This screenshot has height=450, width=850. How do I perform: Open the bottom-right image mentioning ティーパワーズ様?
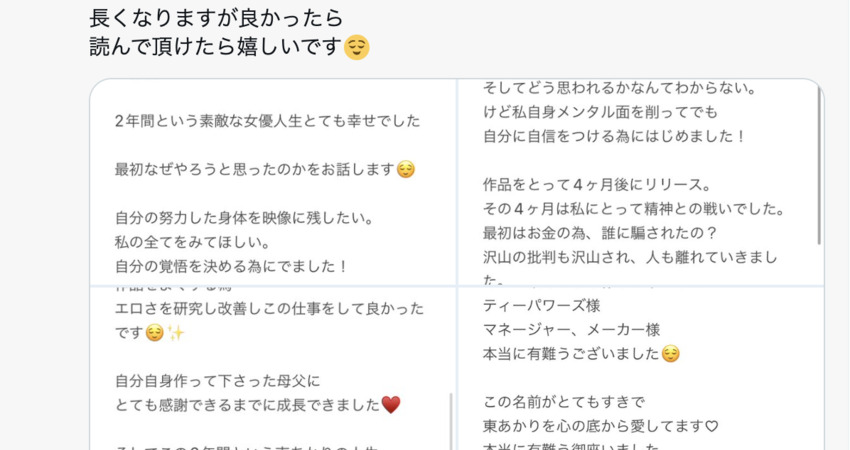641,368
